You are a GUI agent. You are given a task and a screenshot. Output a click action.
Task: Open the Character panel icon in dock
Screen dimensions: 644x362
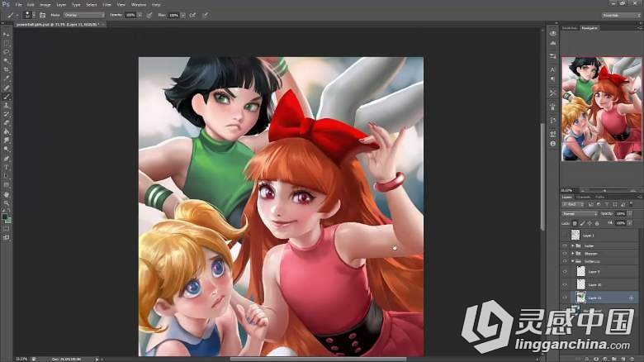(553, 70)
